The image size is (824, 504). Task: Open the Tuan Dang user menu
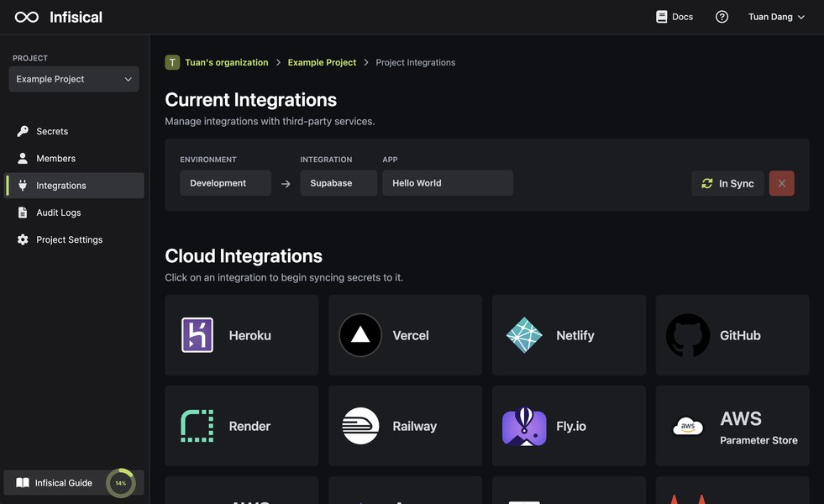(x=776, y=17)
